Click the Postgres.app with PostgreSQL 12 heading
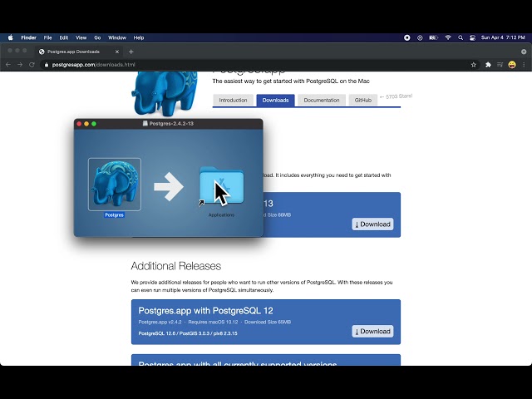532x399 pixels. [205, 310]
